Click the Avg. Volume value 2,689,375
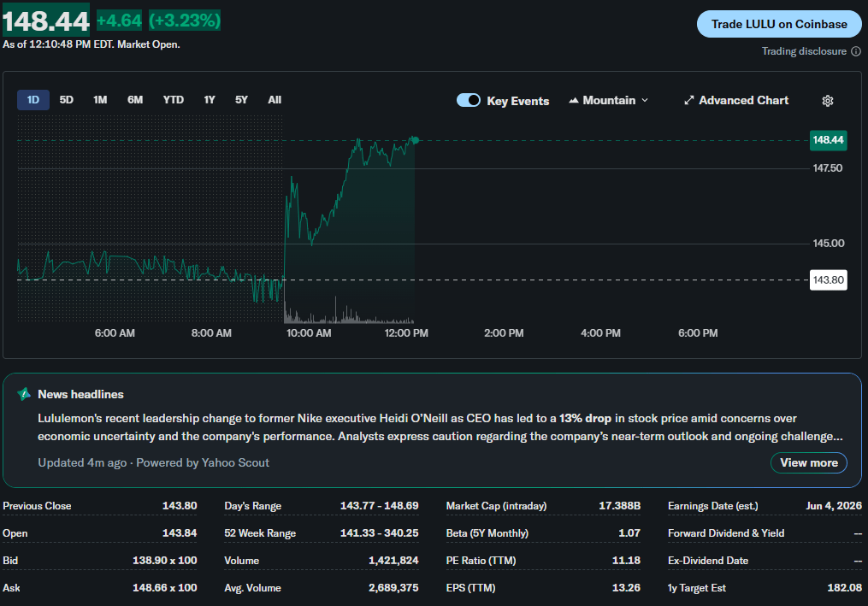This screenshot has height=606, width=868. pos(393,588)
